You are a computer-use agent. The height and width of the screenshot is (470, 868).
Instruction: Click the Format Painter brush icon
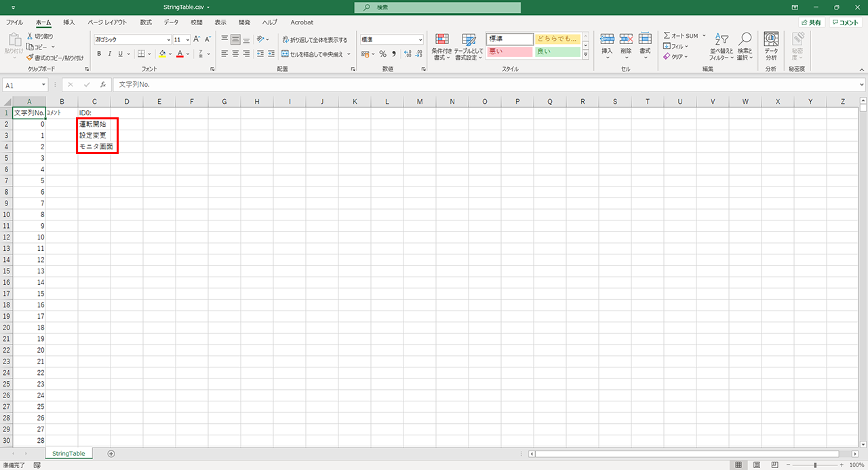pyautogui.click(x=31, y=58)
